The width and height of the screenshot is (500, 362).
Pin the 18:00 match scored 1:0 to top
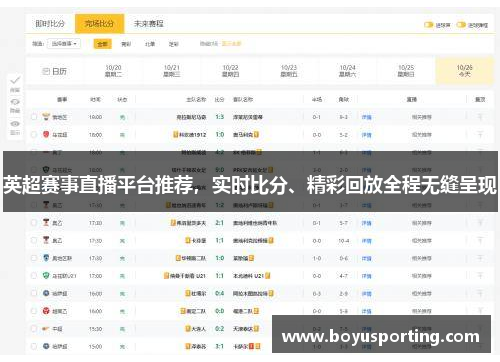pyautogui.click(x=480, y=135)
